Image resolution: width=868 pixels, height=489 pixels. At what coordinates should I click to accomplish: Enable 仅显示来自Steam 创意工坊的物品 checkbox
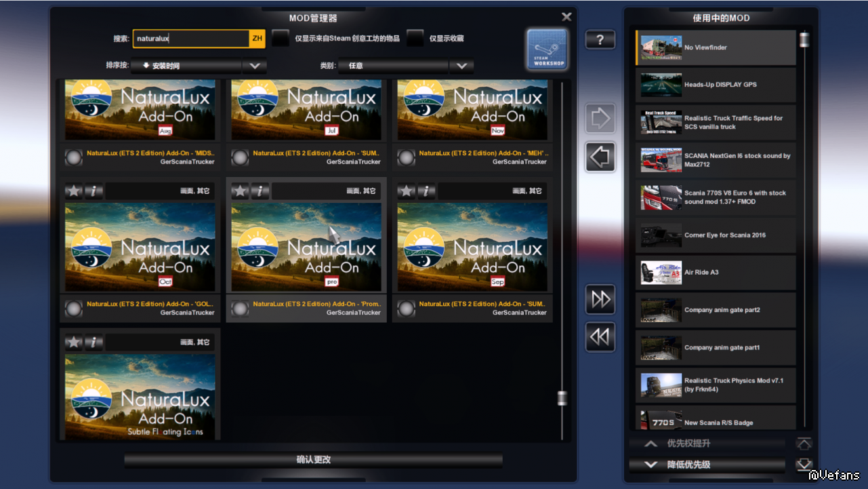pos(281,39)
